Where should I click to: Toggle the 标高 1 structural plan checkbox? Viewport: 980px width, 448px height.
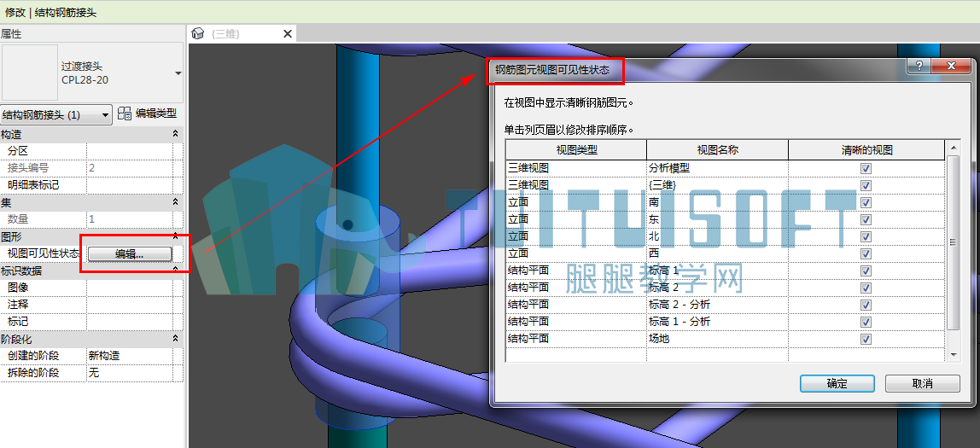click(866, 271)
